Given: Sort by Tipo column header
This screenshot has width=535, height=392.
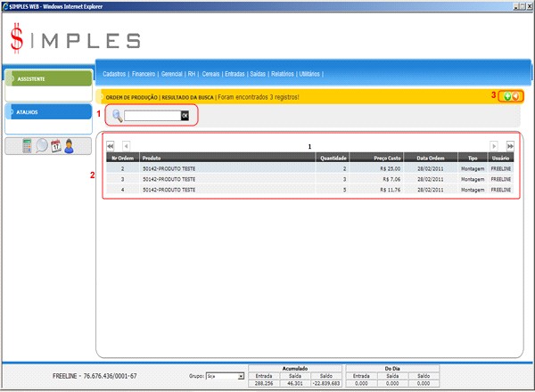Looking at the screenshot, I should coord(473,159).
